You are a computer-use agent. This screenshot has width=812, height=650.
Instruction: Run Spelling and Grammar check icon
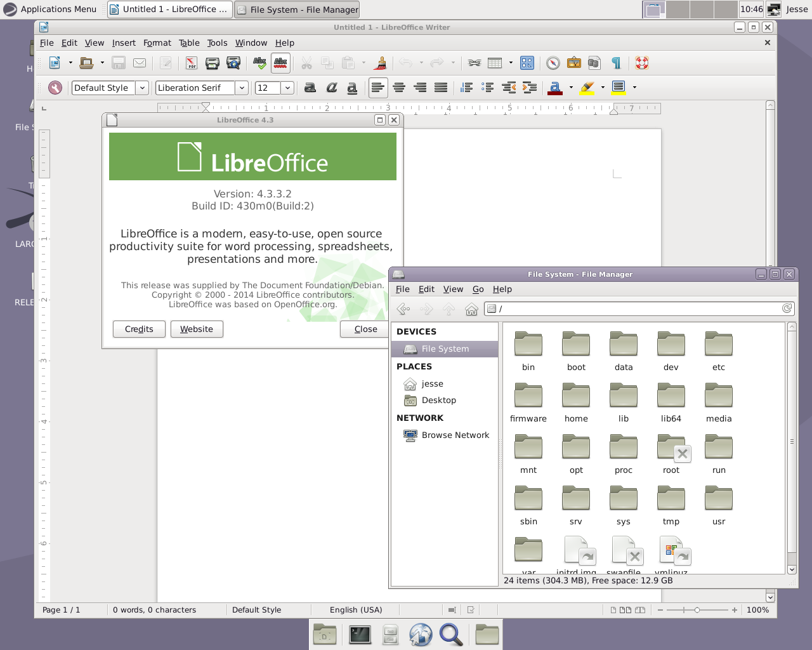pyautogui.click(x=259, y=63)
